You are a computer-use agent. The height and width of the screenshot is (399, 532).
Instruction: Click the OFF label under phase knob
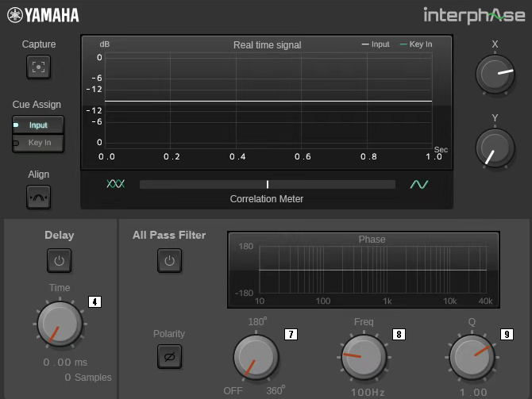pyautogui.click(x=233, y=391)
